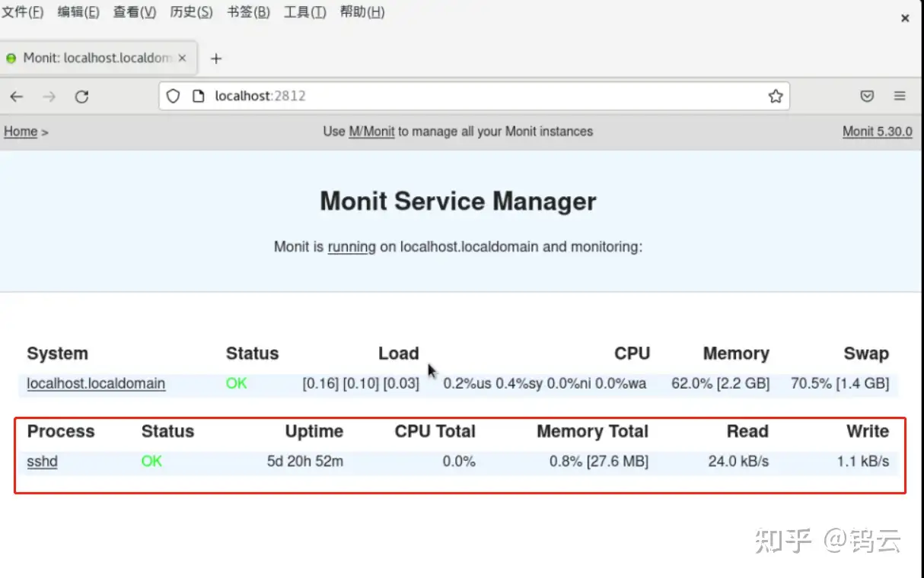Click the sshd CPU total 0.0%

point(459,462)
